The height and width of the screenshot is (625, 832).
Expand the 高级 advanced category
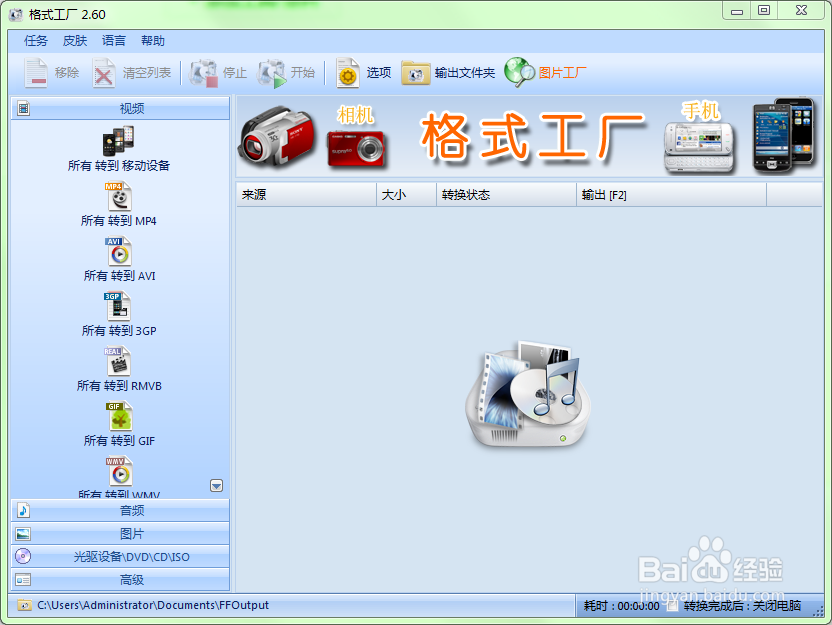[120, 579]
